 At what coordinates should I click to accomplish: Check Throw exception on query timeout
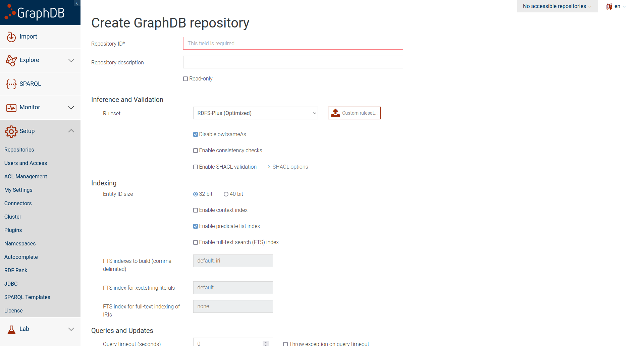coord(285,344)
